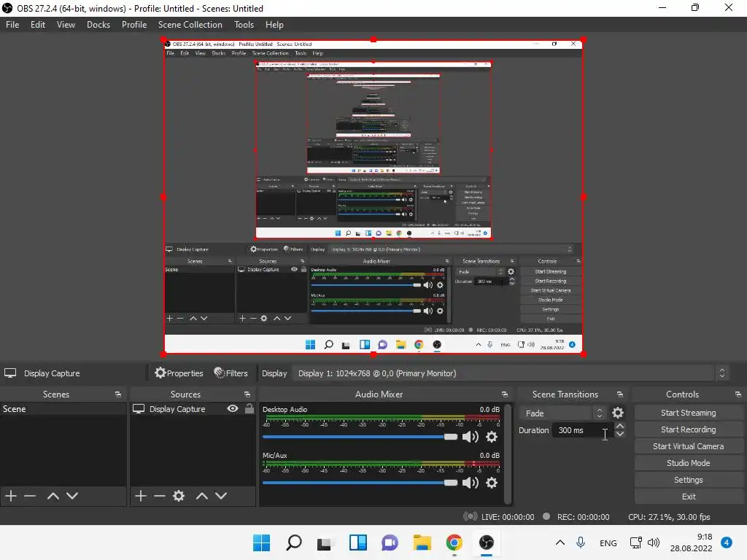Image resolution: width=747 pixels, height=560 pixels.
Task: Pop out the Audio Mixer dock
Action: 505,394
